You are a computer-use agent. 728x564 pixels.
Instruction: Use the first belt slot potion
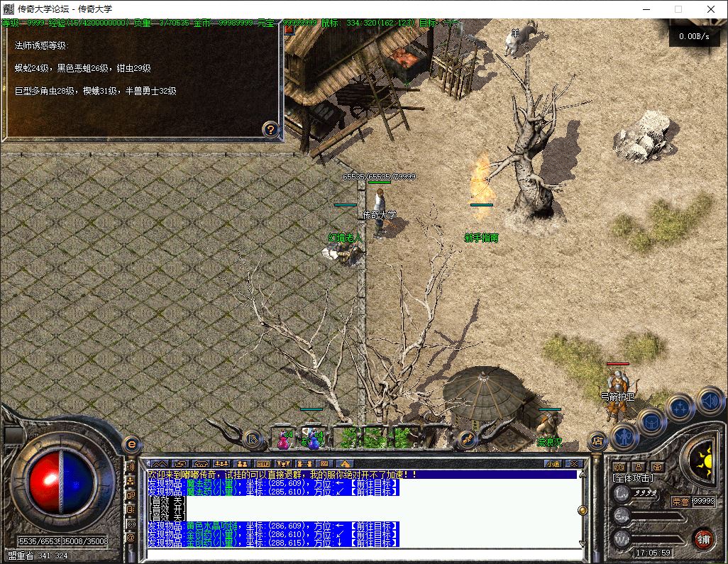coord(283,439)
